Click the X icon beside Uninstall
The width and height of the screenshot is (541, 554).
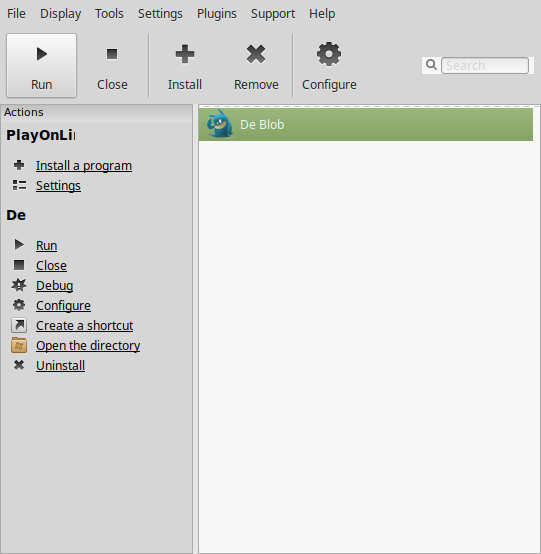coord(19,365)
